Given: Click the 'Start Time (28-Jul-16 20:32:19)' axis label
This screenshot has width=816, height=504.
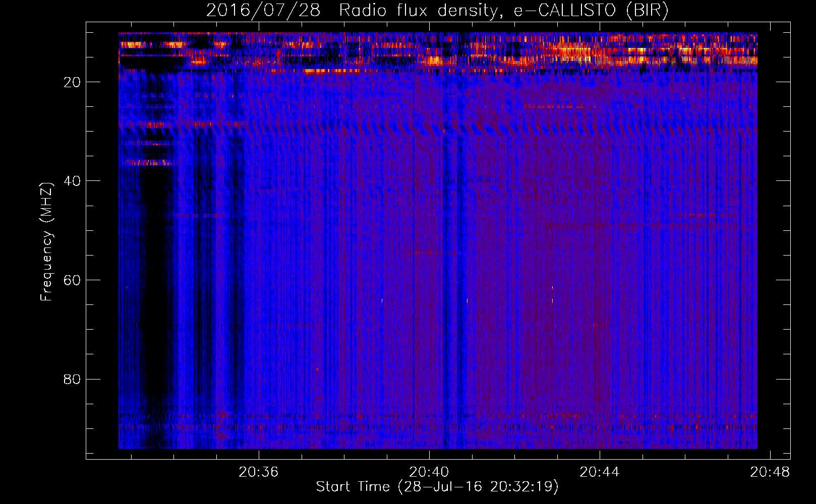Looking at the screenshot, I should (x=437, y=487).
